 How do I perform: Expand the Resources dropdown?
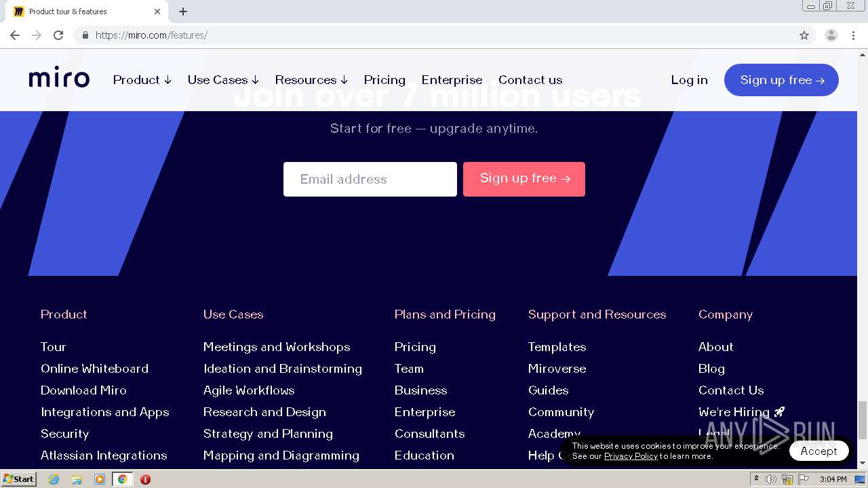coord(311,80)
